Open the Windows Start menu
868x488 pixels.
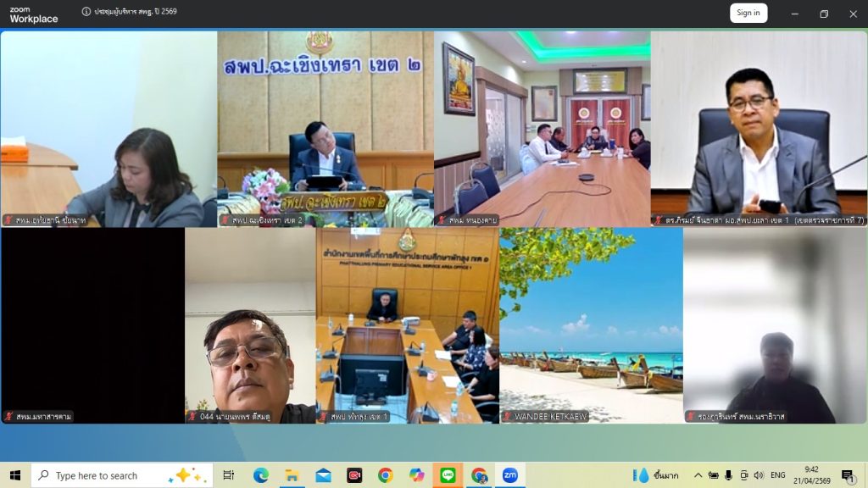click(x=14, y=475)
